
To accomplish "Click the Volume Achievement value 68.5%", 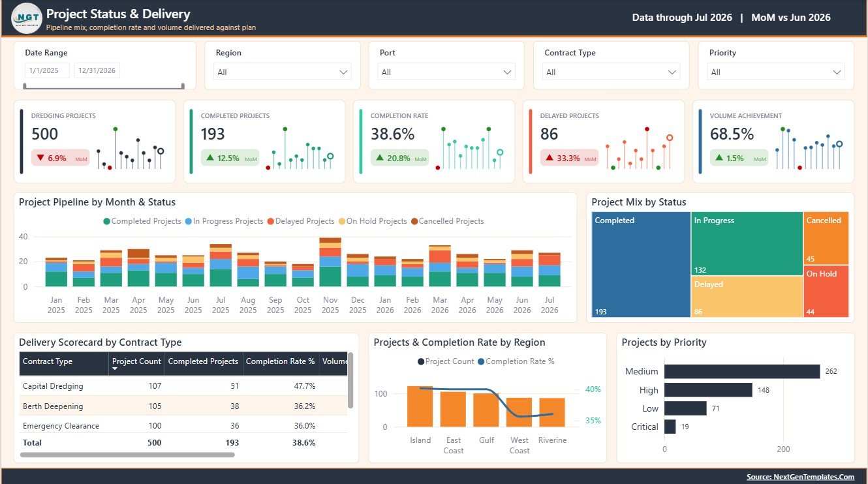I will [732, 134].
